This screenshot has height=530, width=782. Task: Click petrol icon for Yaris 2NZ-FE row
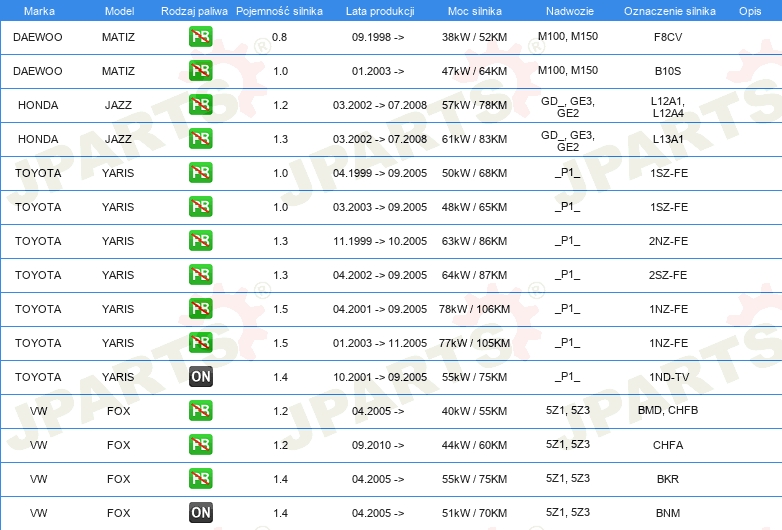coord(200,241)
